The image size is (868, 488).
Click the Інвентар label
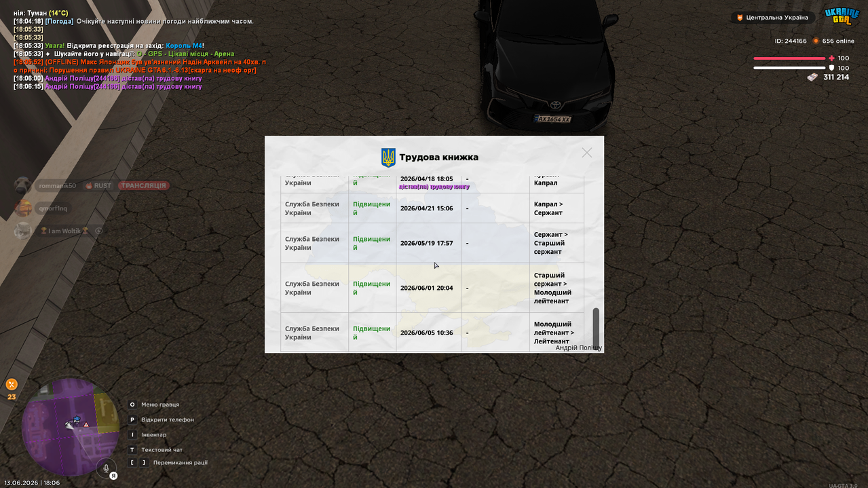pos(154,434)
